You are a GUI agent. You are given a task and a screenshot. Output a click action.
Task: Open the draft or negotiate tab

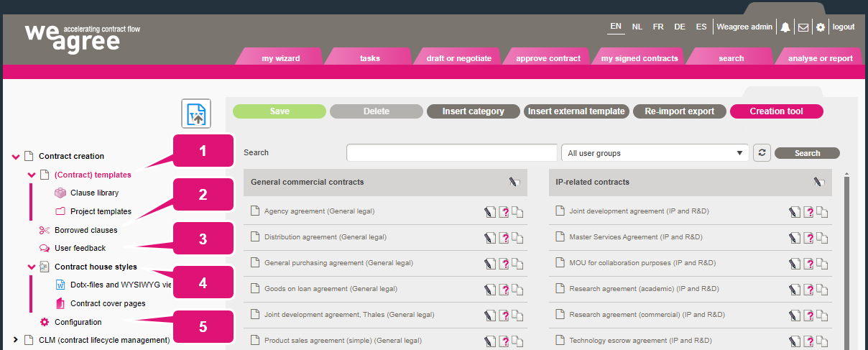tap(458, 58)
